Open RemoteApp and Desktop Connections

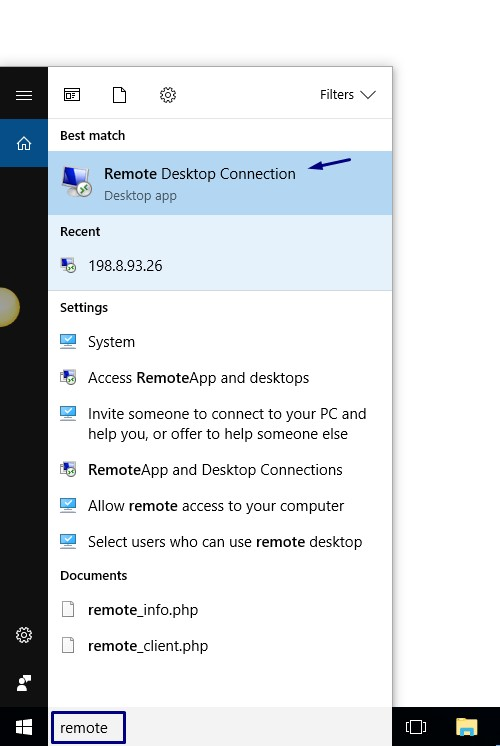click(220, 470)
